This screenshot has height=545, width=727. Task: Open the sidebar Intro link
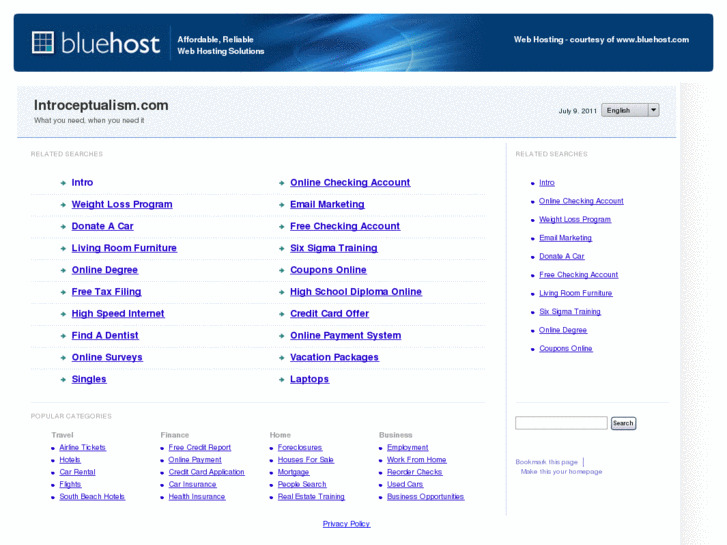point(547,182)
